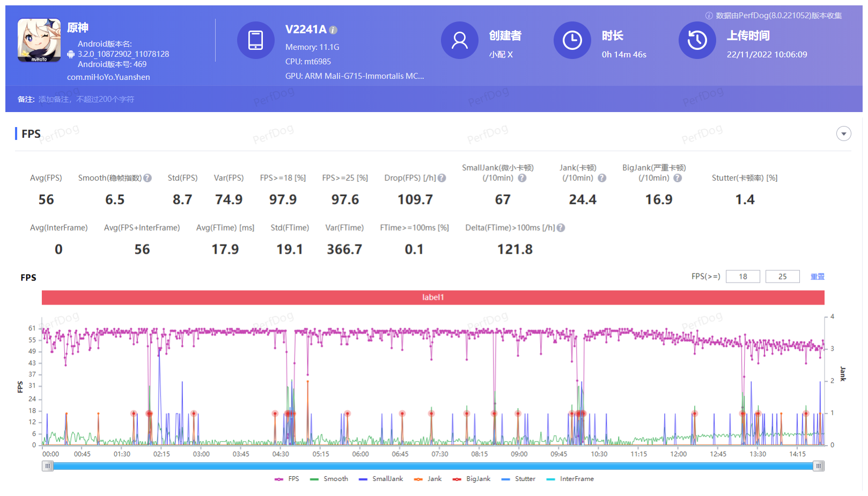Click the BigJank value 16.9
The image size is (868, 496).
(659, 199)
